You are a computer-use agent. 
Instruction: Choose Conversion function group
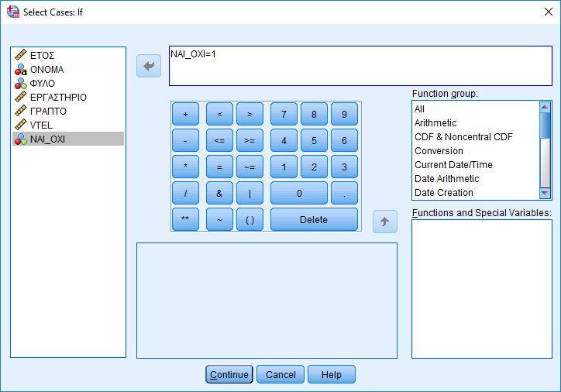pyautogui.click(x=476, y=150)
